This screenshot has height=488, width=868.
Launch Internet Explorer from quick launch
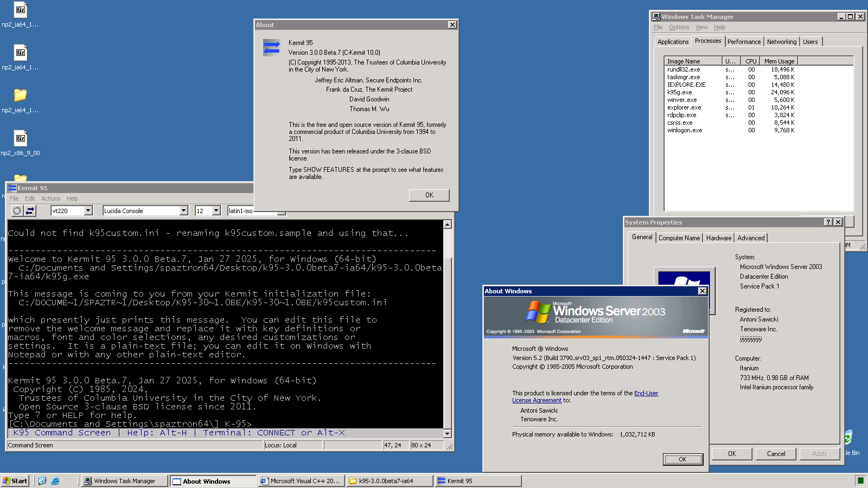(x=55, y=481)
